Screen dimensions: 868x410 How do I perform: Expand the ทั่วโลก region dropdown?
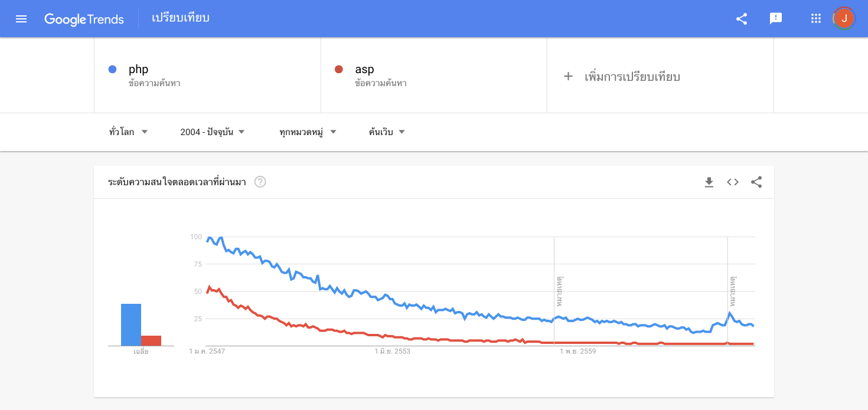tap(129, 132)
